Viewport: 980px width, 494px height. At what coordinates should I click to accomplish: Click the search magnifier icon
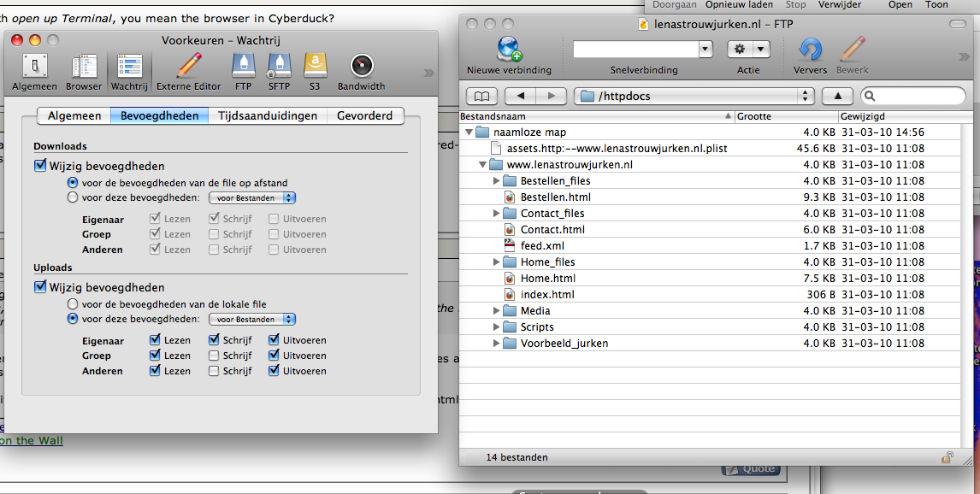pyautogui.click(x=870, y=96)
